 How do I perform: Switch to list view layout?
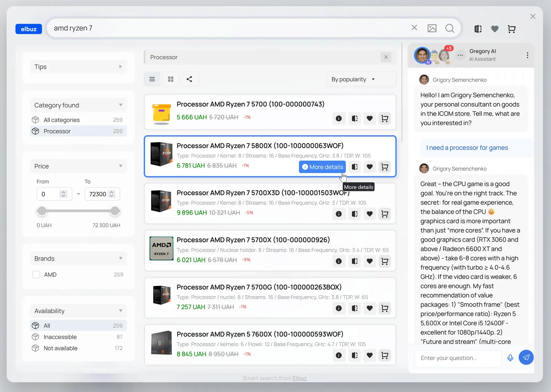(152, 79)
